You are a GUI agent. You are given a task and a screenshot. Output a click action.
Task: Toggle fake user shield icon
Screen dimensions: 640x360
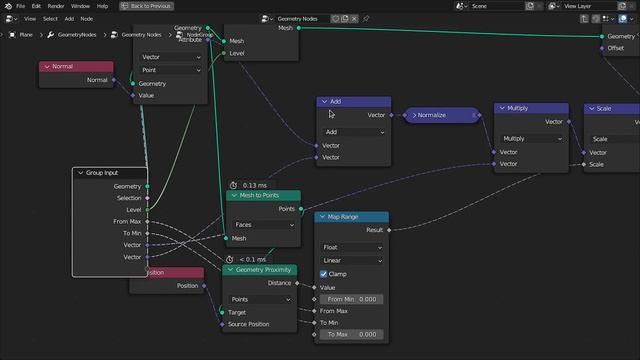coord(335,19)
